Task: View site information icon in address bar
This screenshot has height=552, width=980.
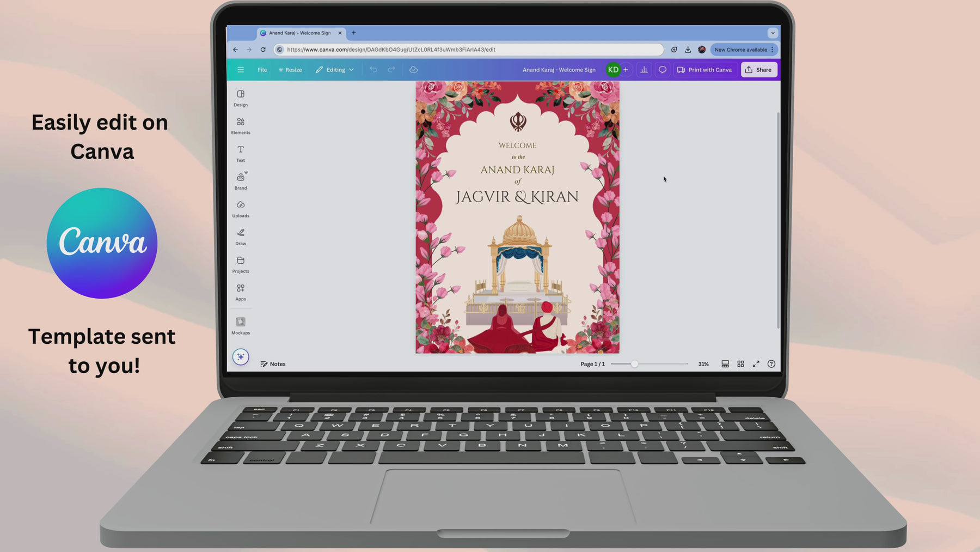Action: point(280,50)
